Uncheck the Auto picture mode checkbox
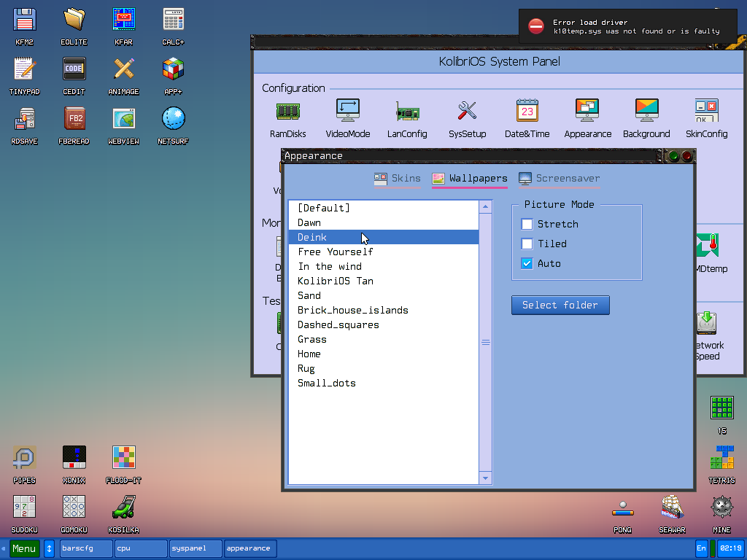Viewport: 747px width, 560px height. coord(527,263)
